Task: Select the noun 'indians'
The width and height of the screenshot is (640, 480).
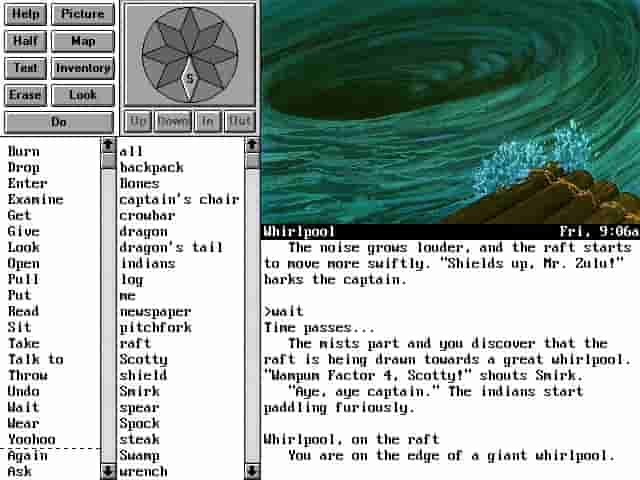Action: point(147,263)
